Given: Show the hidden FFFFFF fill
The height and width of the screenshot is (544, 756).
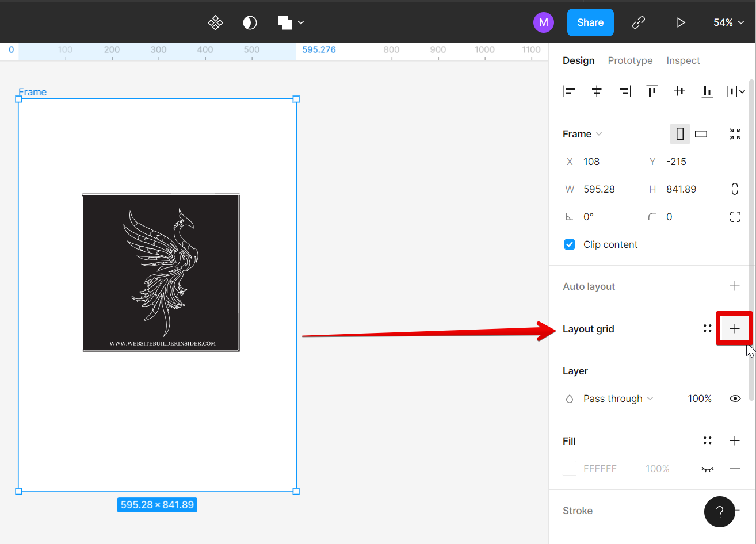Looking at the screenshot, I should point(707,469).
